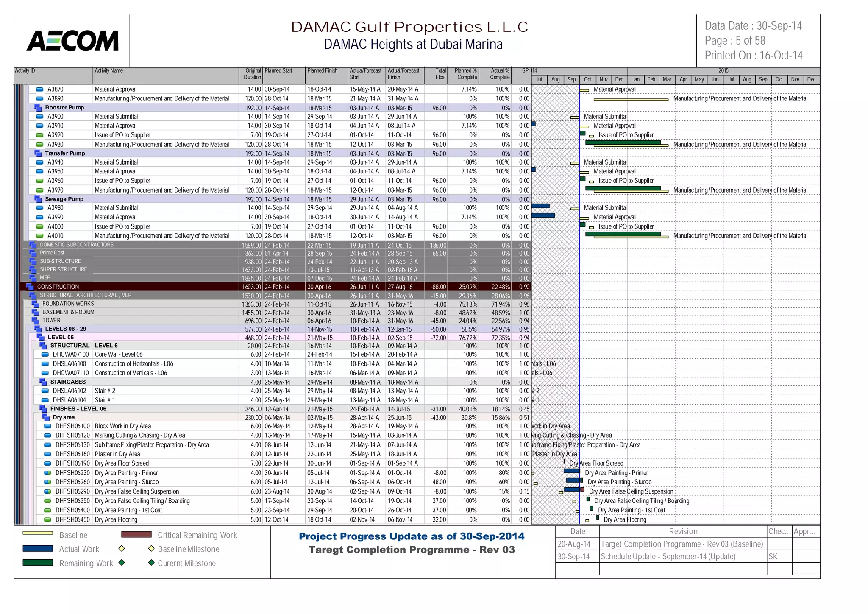
Task: Click the green activity icon beside A3970
Action: point(39,190)
